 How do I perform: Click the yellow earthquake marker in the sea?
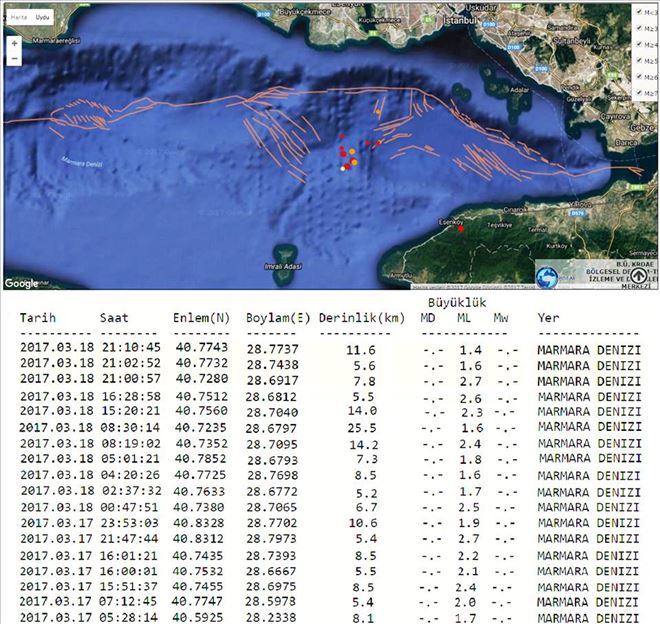pyautogui.click(x=344, y=169)
